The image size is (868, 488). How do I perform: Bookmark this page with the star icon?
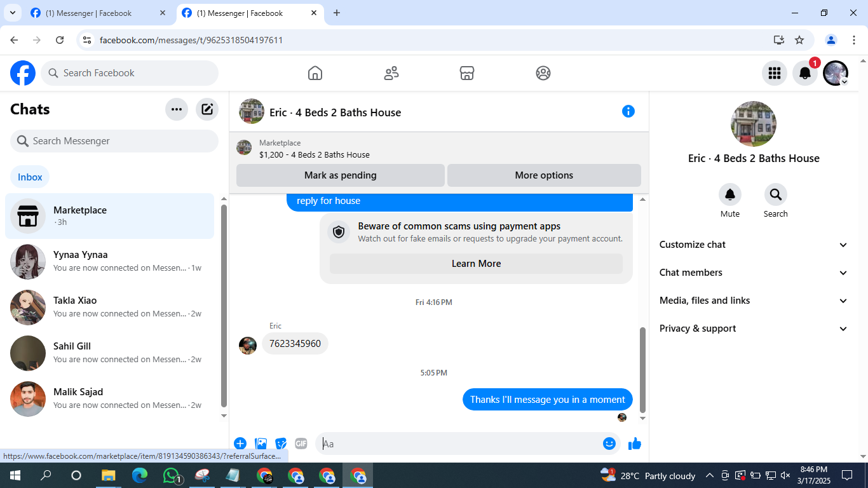click(x=799, y=40)
